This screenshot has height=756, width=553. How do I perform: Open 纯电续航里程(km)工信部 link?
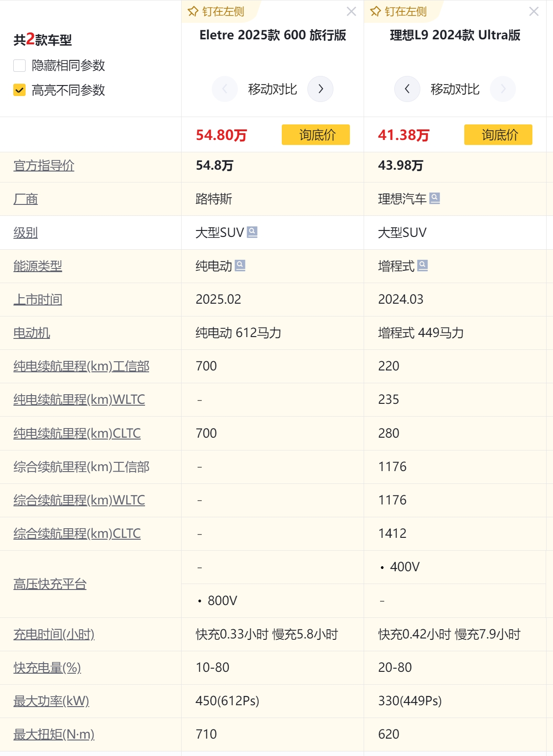click(81, 366)
